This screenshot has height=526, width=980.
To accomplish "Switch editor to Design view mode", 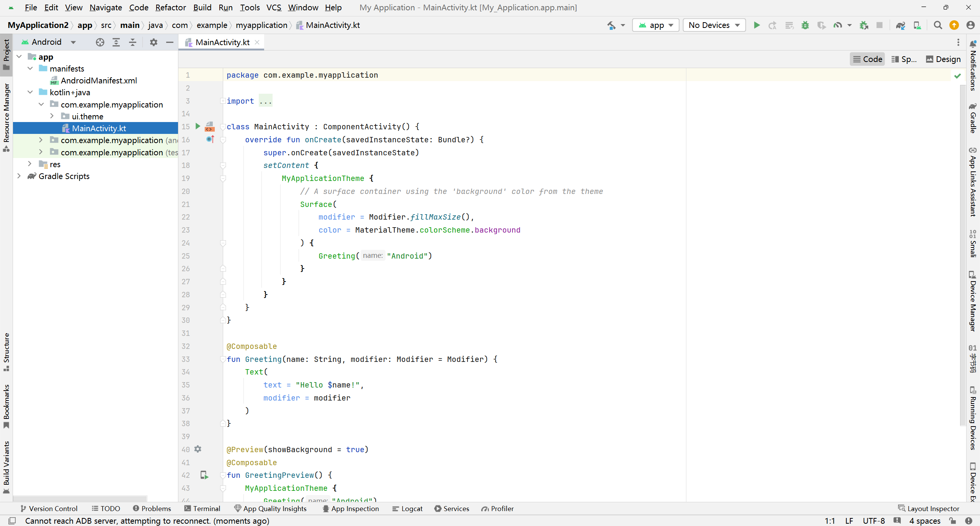I will pyautogui.click(x=943, y=59).
